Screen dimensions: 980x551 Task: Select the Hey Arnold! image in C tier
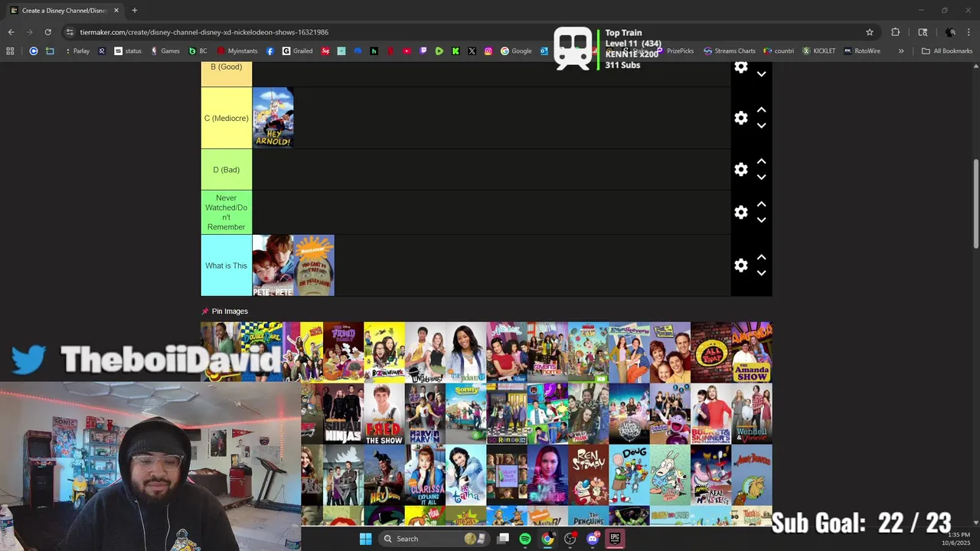pos(273,117)
